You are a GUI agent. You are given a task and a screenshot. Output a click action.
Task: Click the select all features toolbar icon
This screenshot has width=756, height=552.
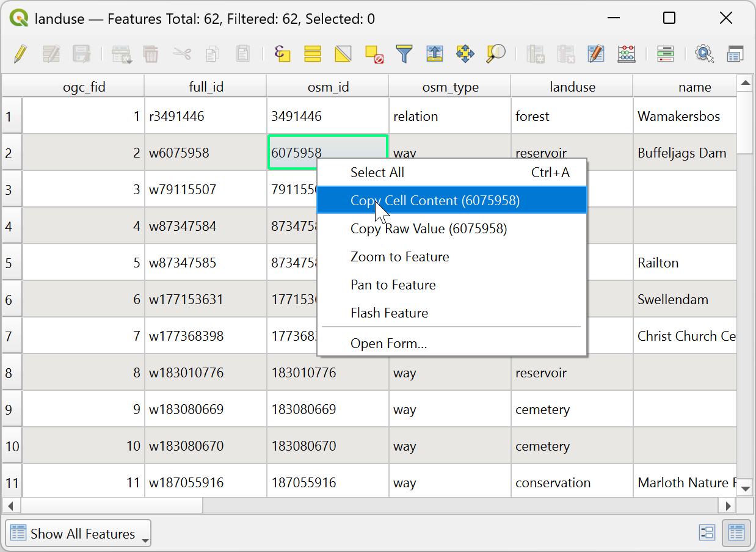[313, 54]
